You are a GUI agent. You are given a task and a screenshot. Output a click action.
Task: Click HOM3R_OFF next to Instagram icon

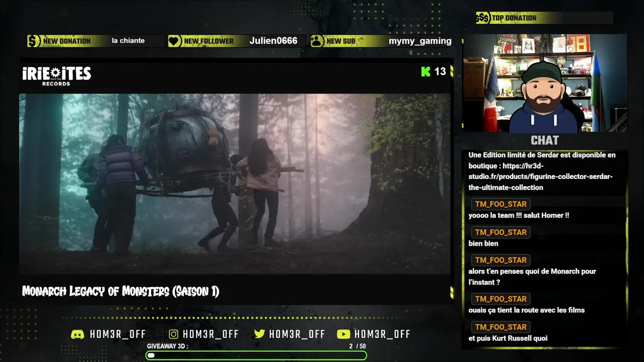coord(211,334)
